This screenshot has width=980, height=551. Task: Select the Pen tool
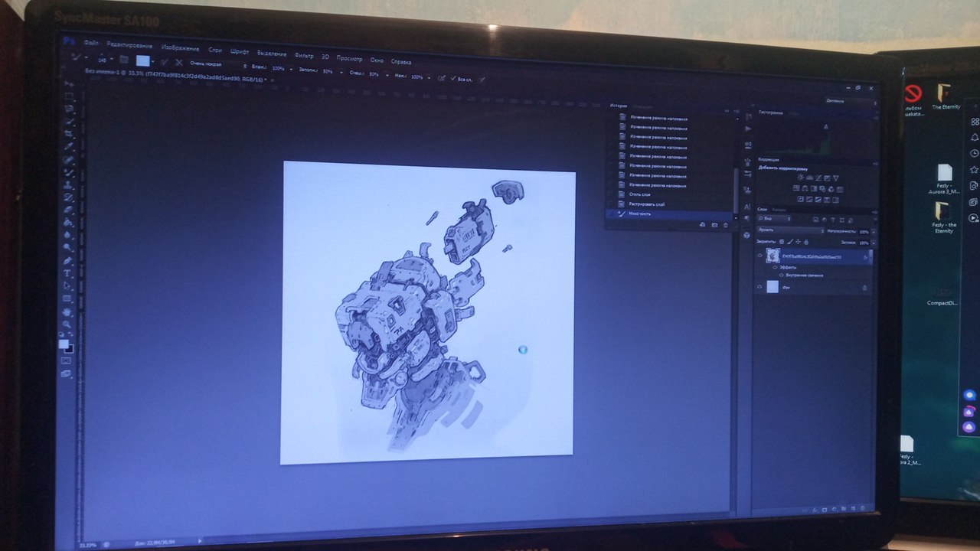[67, 260]
